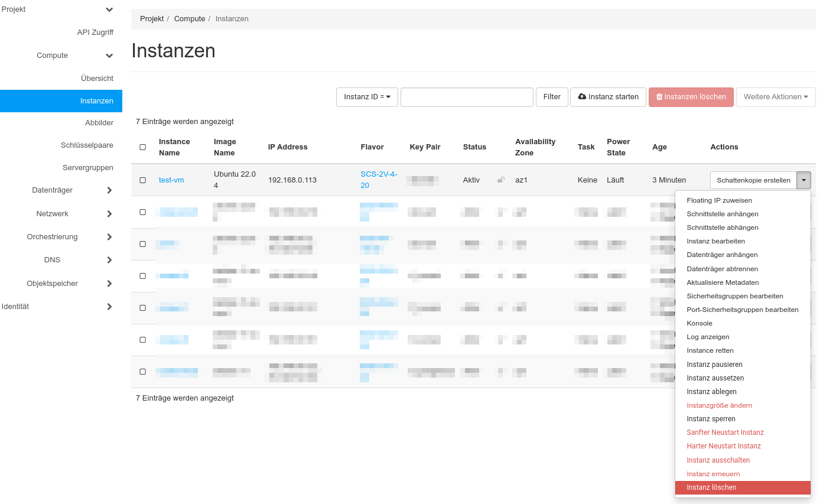
Task: Expand the DNS sidebar section
Action: tap(109, 260)
